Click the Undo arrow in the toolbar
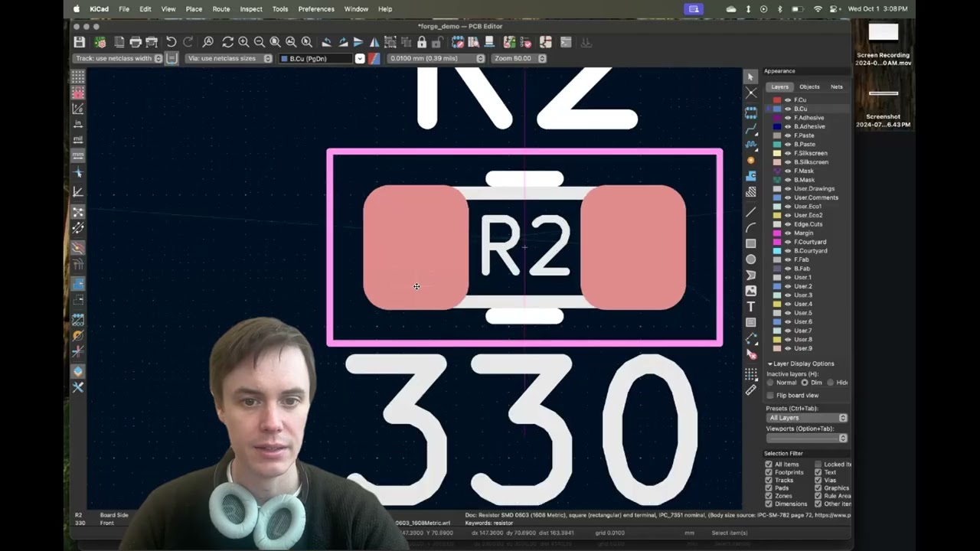The image size is (980, 551). (x=171, y=42)
